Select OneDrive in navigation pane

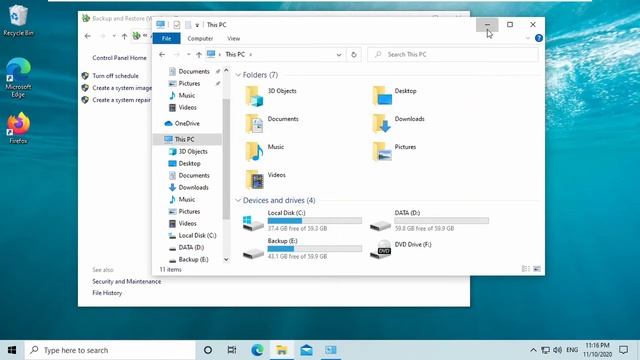tap(188, 123)
